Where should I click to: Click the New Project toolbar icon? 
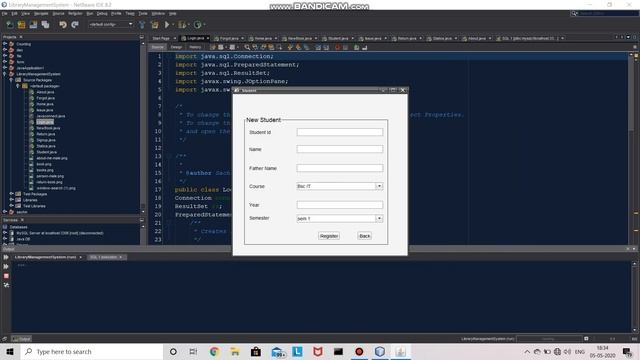click(21, 24)
